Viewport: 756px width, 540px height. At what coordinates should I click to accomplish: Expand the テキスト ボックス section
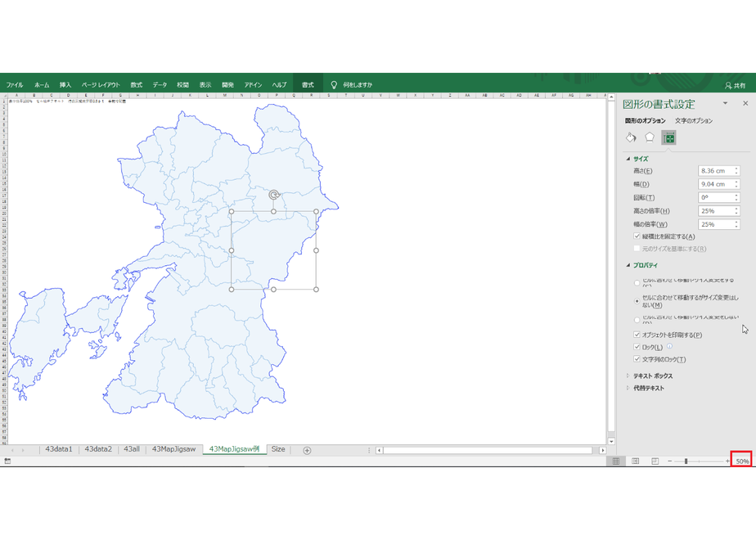pyautogui.click(x=628, y=376)
